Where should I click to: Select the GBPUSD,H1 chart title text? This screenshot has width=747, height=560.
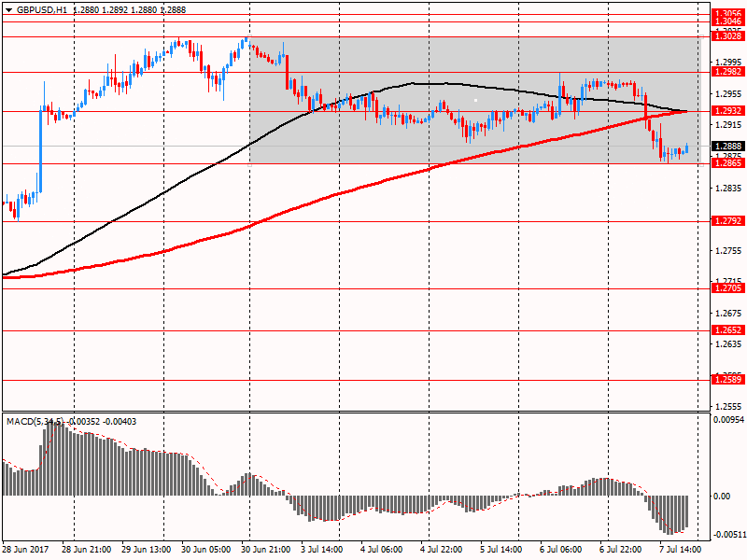(x=42, y=10)
